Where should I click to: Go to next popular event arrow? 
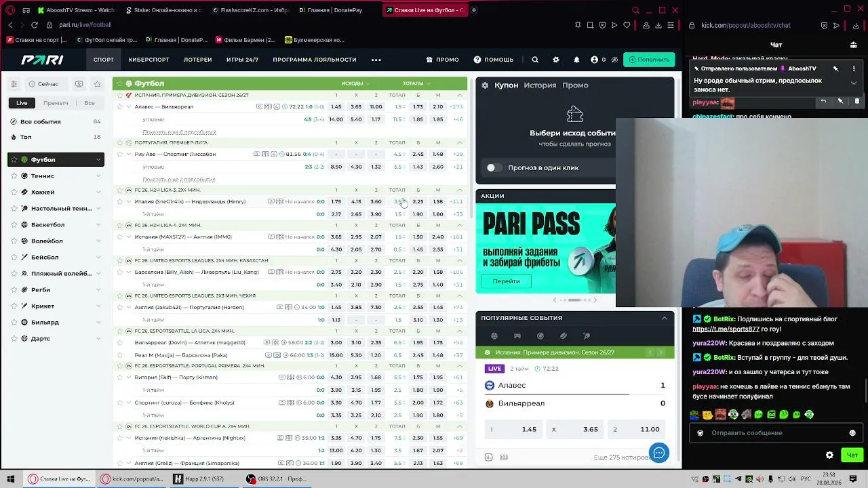660,352
